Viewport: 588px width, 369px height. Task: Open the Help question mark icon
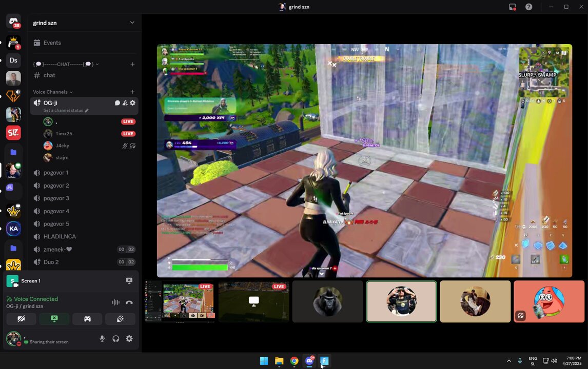pyautogui.click(x=529, y=7)
